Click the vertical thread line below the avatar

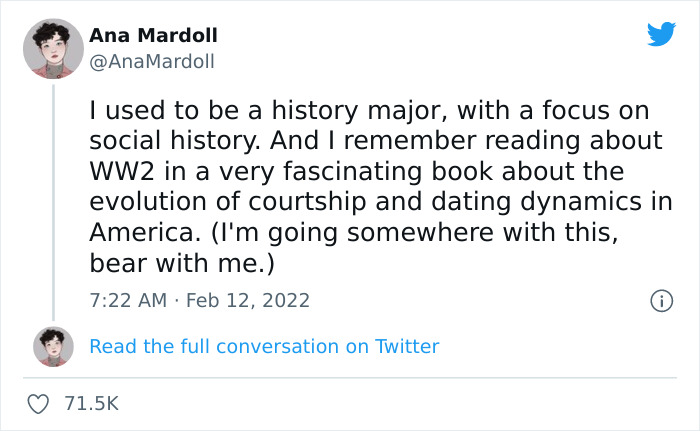tap(53, 200)
